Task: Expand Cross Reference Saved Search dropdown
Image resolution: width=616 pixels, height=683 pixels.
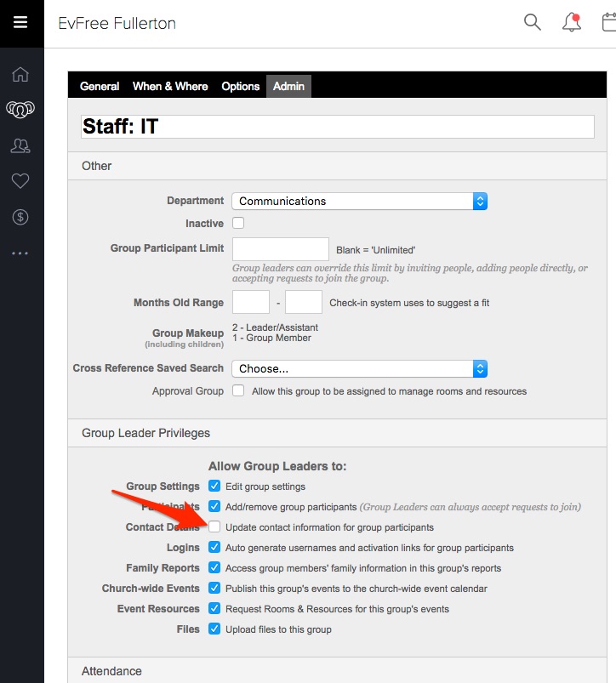Action: pyautogui.click(x=359, y=369)
